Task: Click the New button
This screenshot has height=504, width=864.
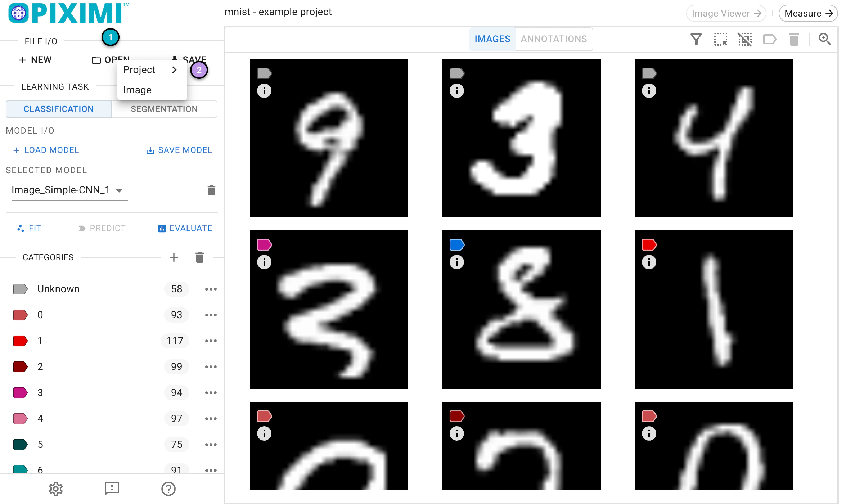Action: point(35,60)
